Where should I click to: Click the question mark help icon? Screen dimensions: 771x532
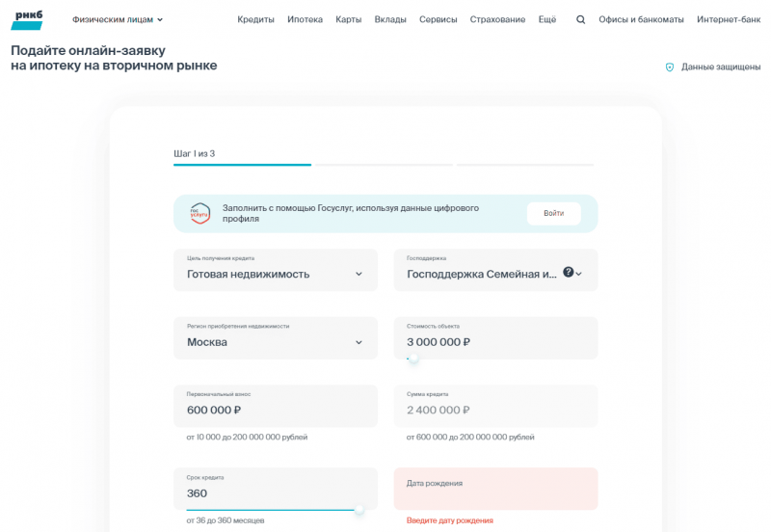coord(568,273)
